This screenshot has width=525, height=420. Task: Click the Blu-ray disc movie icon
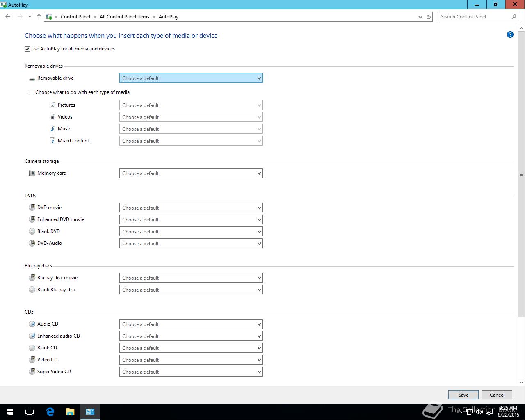tap(32, 278)
